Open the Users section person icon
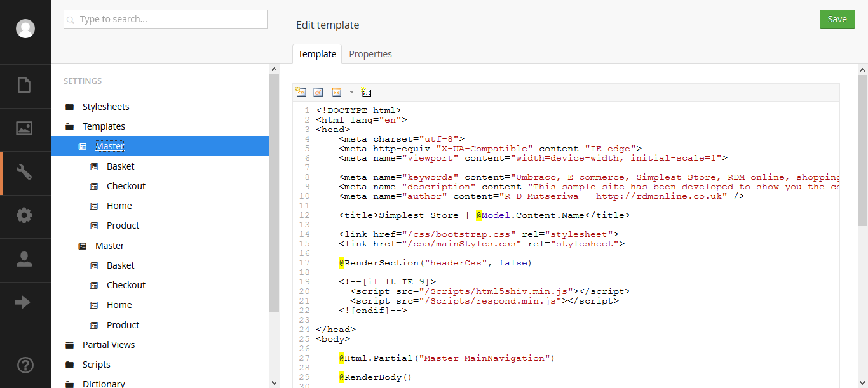 pyautogui.click(x=24, y=259)
